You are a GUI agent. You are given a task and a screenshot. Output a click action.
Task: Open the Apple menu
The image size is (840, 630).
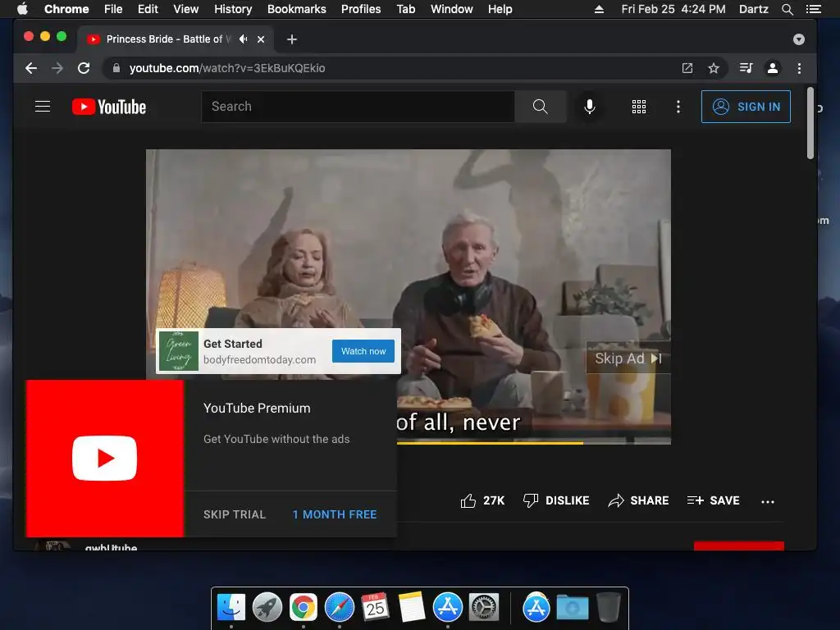[x=22, y=9]
